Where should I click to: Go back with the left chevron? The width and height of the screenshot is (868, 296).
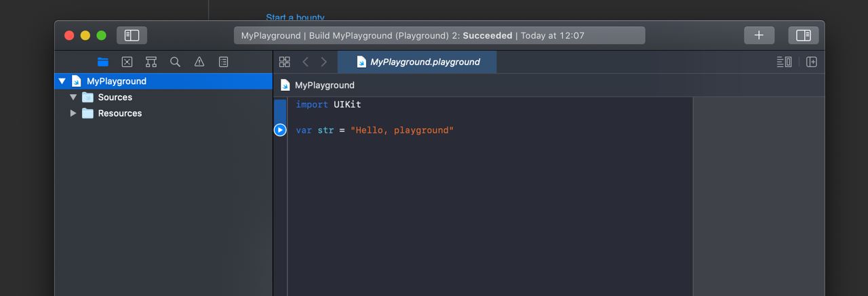305,62
